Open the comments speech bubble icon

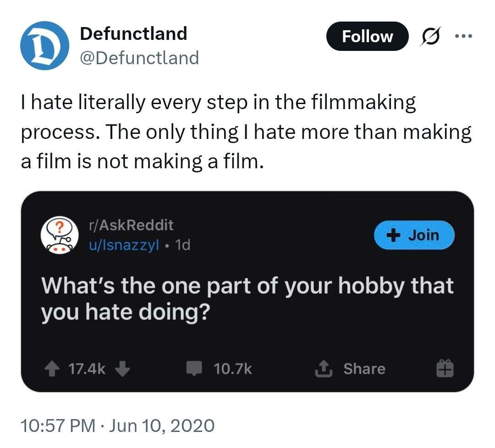click(x=194, y=369)
